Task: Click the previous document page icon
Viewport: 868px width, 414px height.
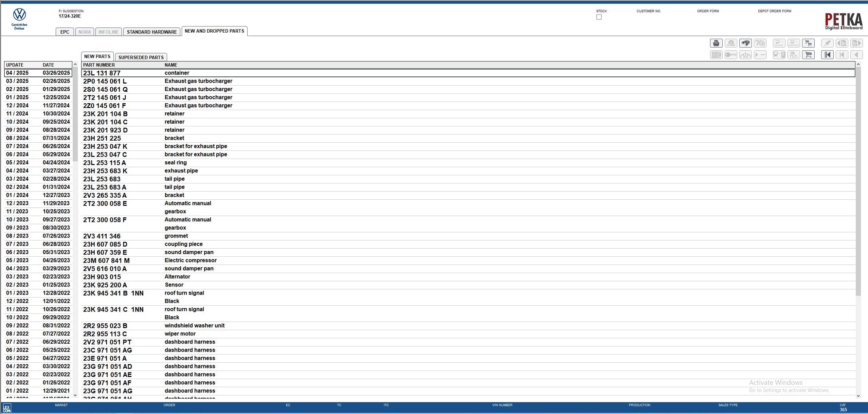Action: pyautogui.click(x=842, y=43)
